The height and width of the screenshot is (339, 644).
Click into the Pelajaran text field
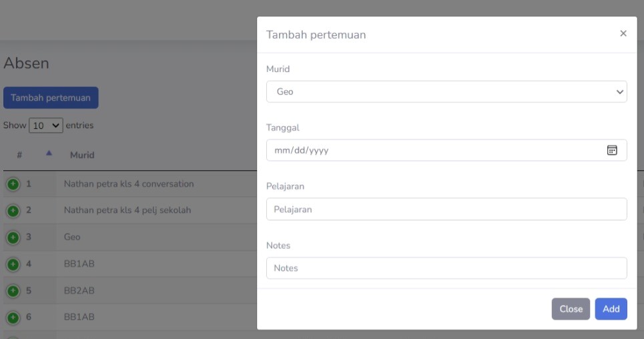coord(446,209)
